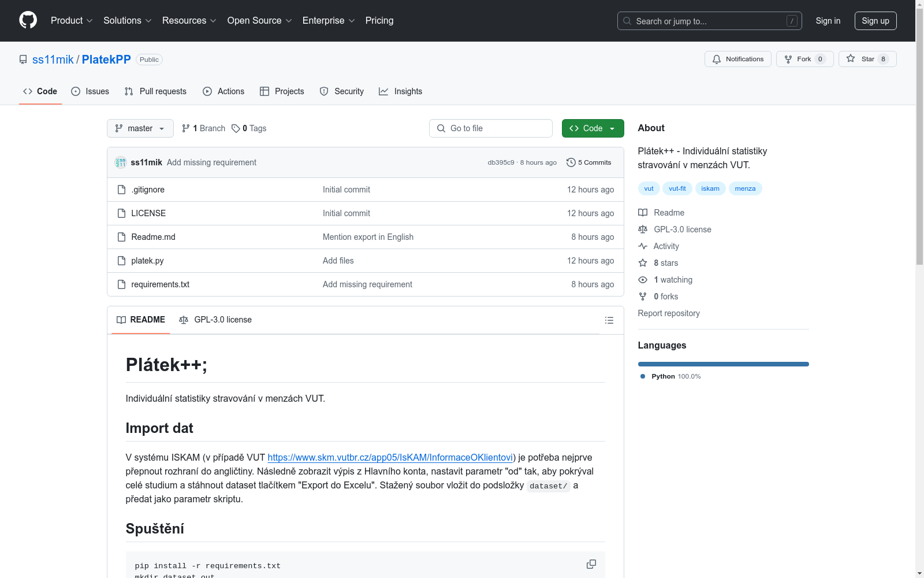Screen dimensions: 924x578
Task: Click the eye icon next to 1 watching
Action: click(x=643, y=280)
